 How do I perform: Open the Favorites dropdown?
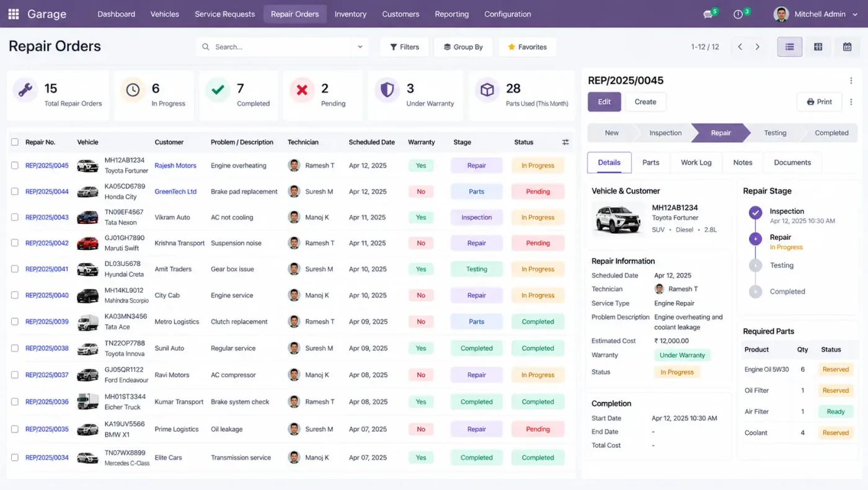(528, 47)
